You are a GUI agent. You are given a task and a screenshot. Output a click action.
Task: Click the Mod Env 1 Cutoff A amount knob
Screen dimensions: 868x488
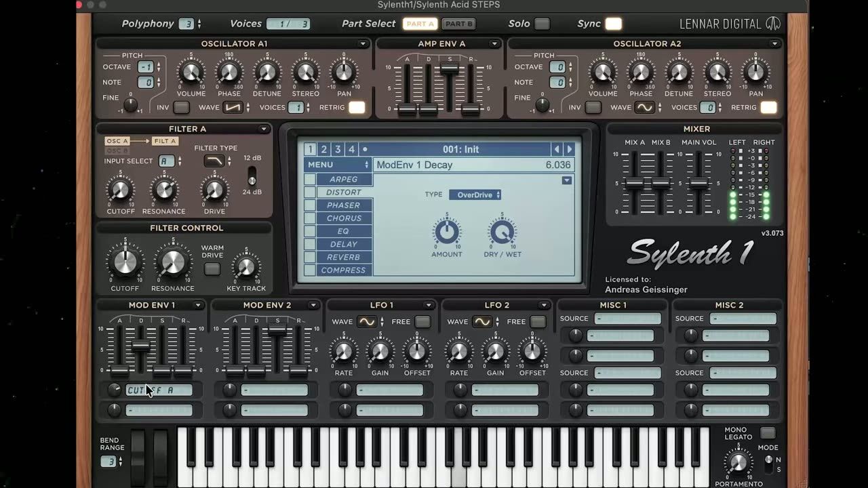[x=114, y=390]
